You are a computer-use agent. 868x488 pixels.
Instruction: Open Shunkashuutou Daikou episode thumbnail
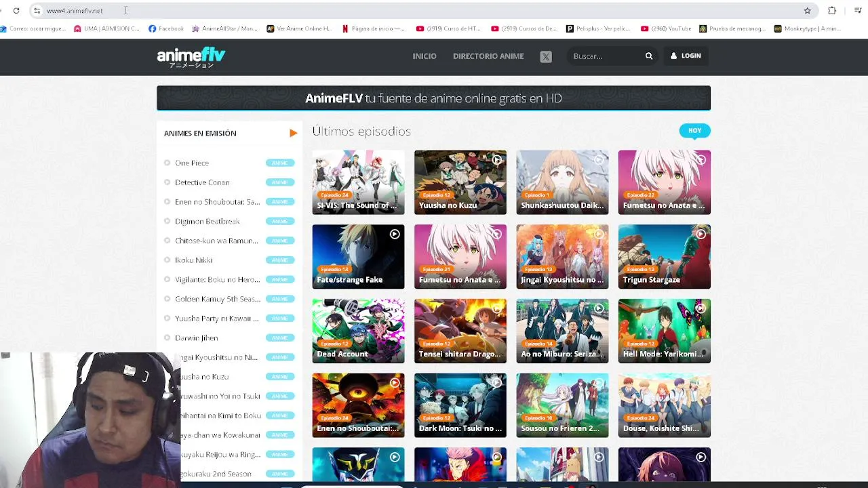(x=562, y=182)
